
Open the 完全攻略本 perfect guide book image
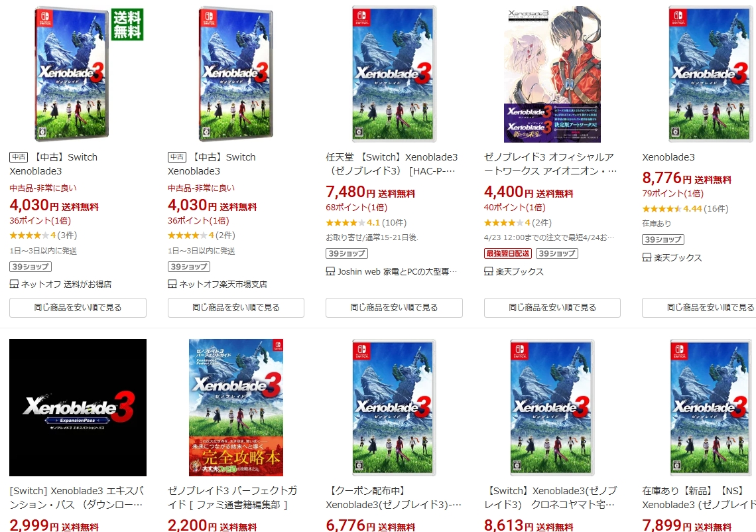(x=236, y=407)
